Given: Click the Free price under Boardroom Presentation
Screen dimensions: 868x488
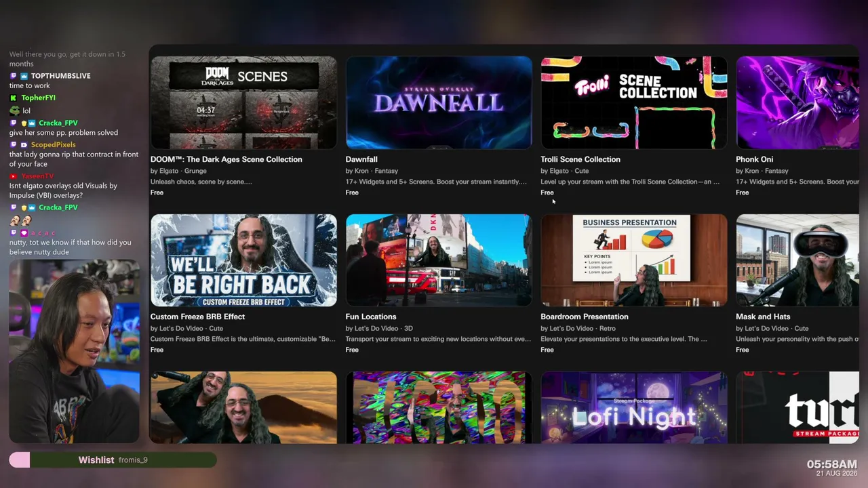Looking at the screenshot, I should click(x=547, y=350).
